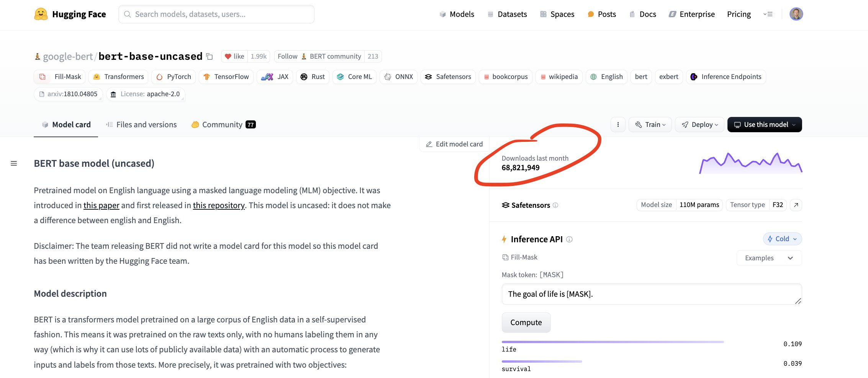Click the 1.99k likes count
The height and width of the screenshot is (378, 868).
tap(259, 56)
